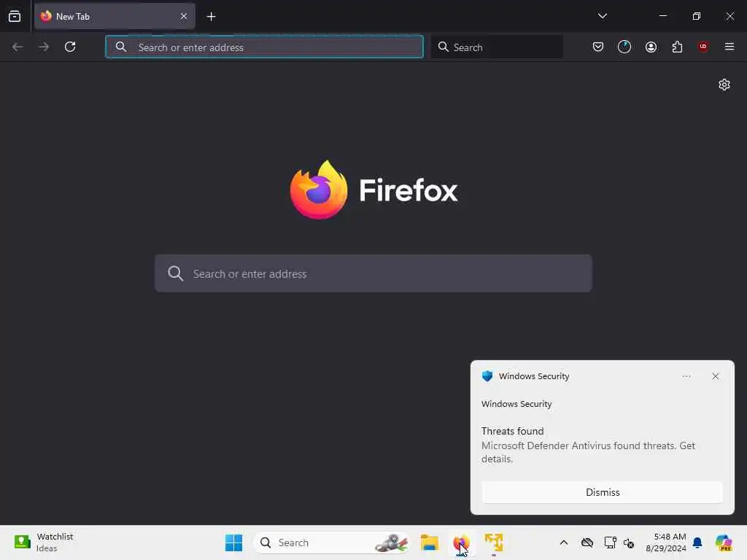Open the Extensions puzzle menu
Screen dimensions: 747x560
(677, 47)
